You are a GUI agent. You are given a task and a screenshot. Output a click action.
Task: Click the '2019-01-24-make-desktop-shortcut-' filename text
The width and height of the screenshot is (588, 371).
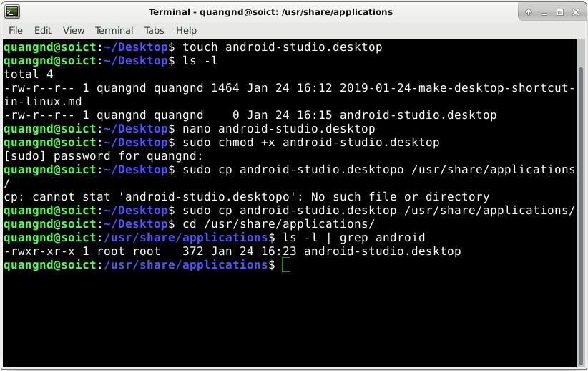pyautogui.click(x=457, y=88)
